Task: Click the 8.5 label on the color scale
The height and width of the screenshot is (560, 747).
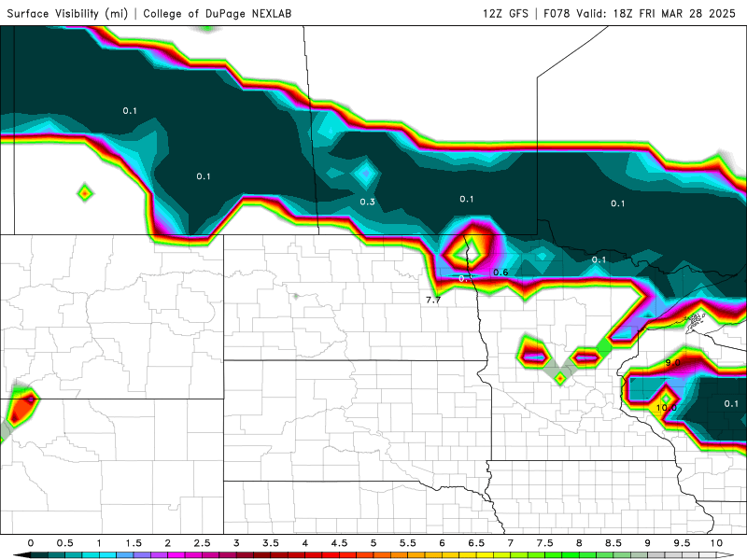Action: (x=613, y=543)
